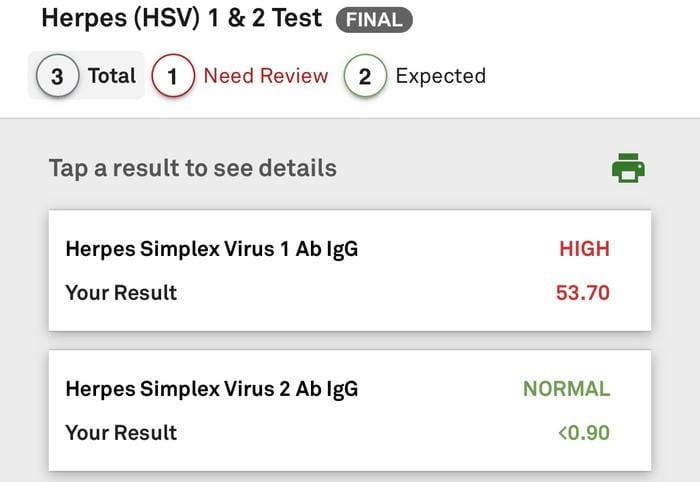
Task: Click the Herpes (HSV) 1 & 2 Test title
Action: (x=182, y=18)
